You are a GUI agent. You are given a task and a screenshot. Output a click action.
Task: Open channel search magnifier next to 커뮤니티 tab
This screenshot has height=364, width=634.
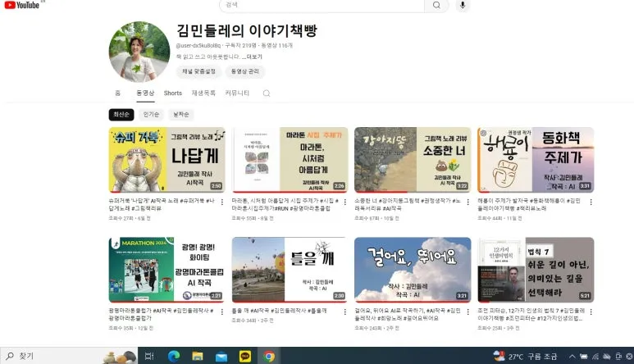point(267,93)
